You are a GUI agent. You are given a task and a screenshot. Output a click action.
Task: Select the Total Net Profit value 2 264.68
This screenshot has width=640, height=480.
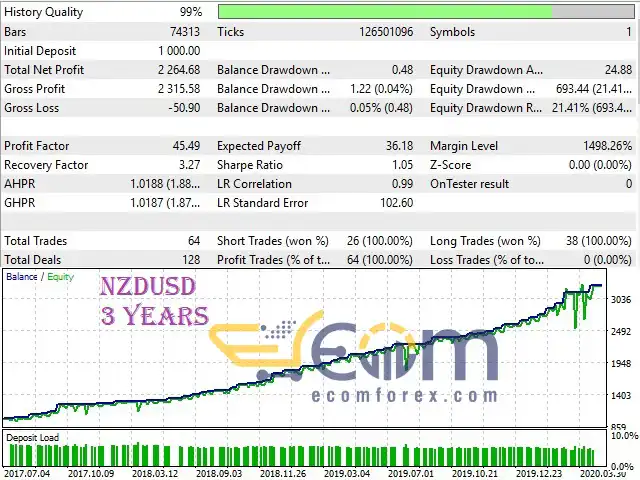179,70
